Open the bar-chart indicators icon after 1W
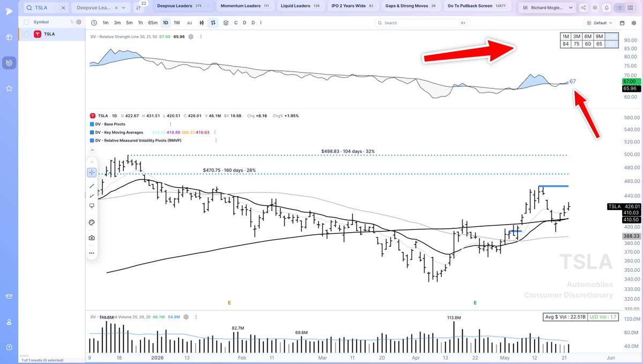Screen dimensions: 643x364 click(189, 23)
